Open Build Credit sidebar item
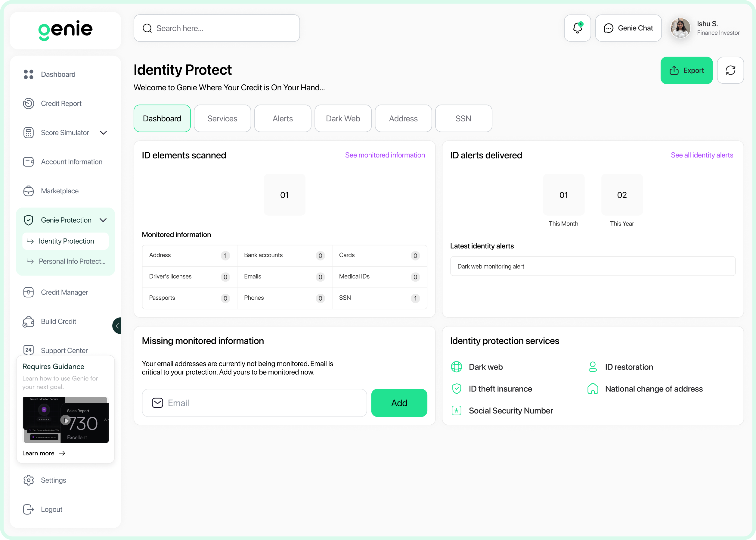 pyautogui.click(x=58, y=322)
